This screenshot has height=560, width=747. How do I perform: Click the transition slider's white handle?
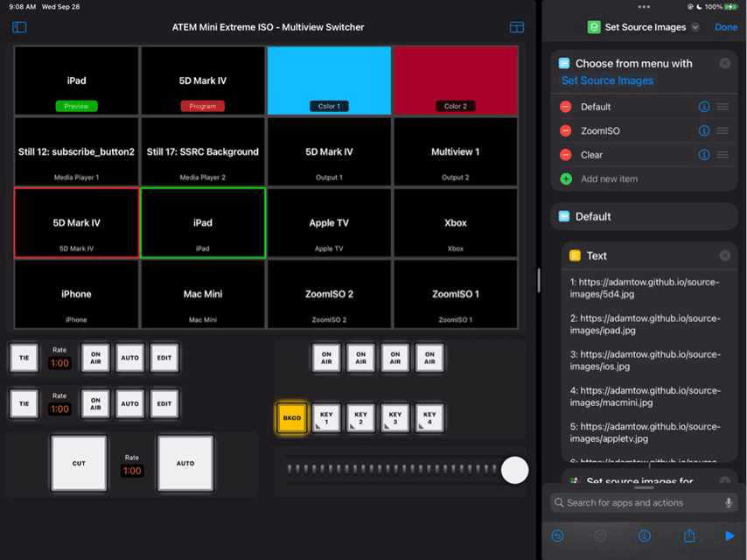515,470
